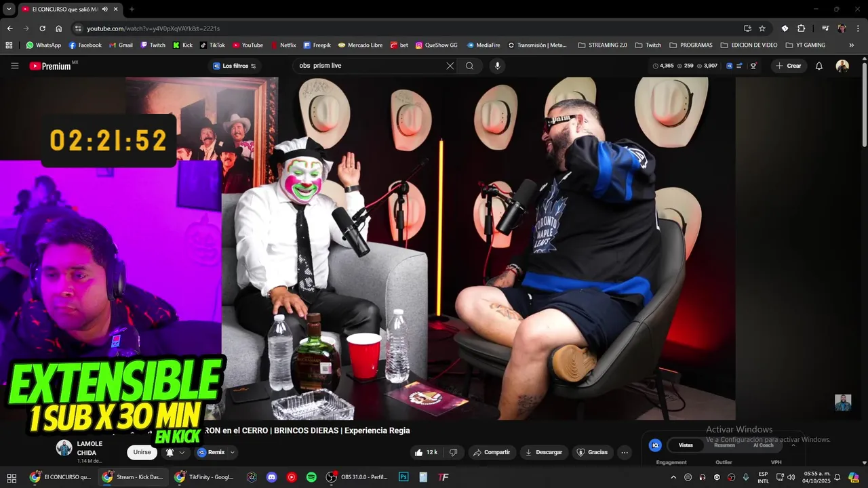Open LAMOLE CHIDA channel avatar

click(x=64, y=447)
